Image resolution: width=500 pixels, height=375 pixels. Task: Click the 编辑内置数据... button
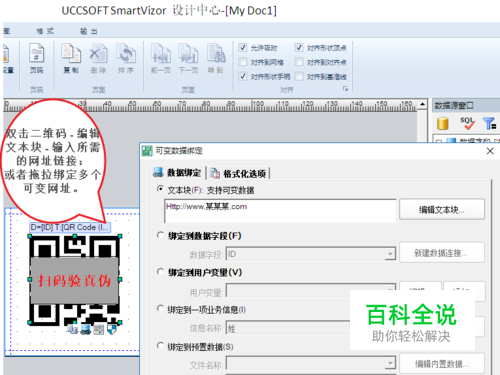click(x=442, y=363)
